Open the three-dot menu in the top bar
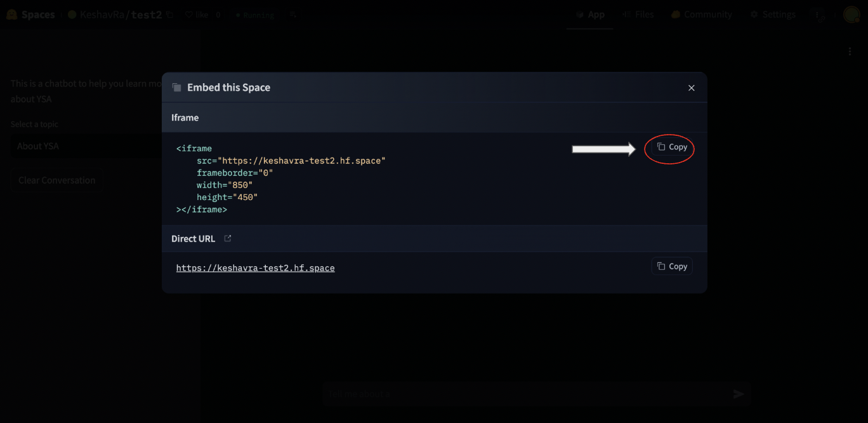This screenshot has height=423, width=868. pos(817,14)
